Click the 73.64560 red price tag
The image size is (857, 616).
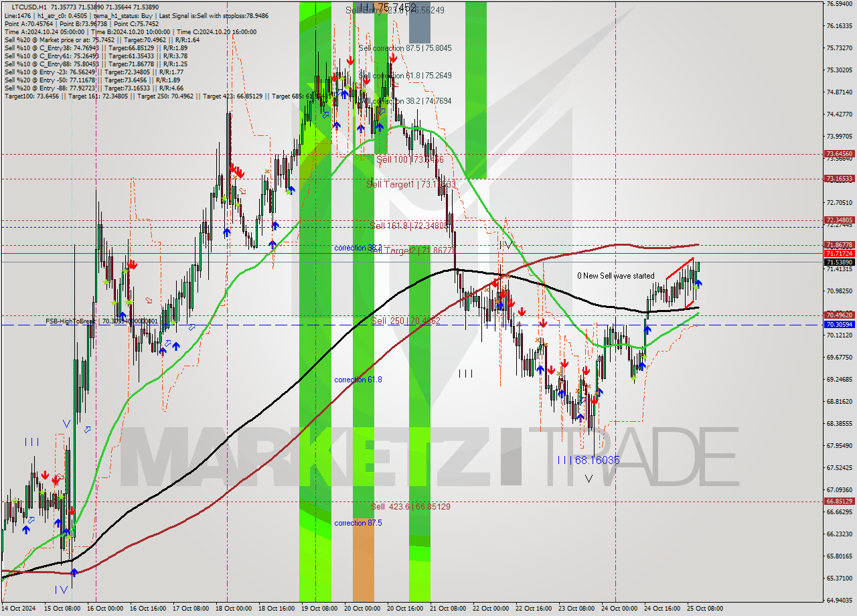(x=840, y=153)
